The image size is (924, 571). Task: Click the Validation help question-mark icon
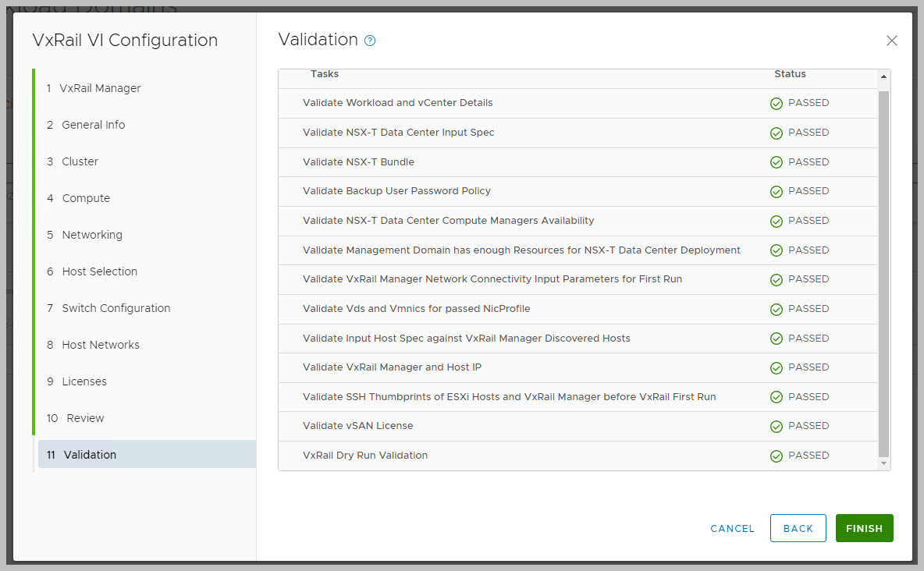click(x=370, y=41)
